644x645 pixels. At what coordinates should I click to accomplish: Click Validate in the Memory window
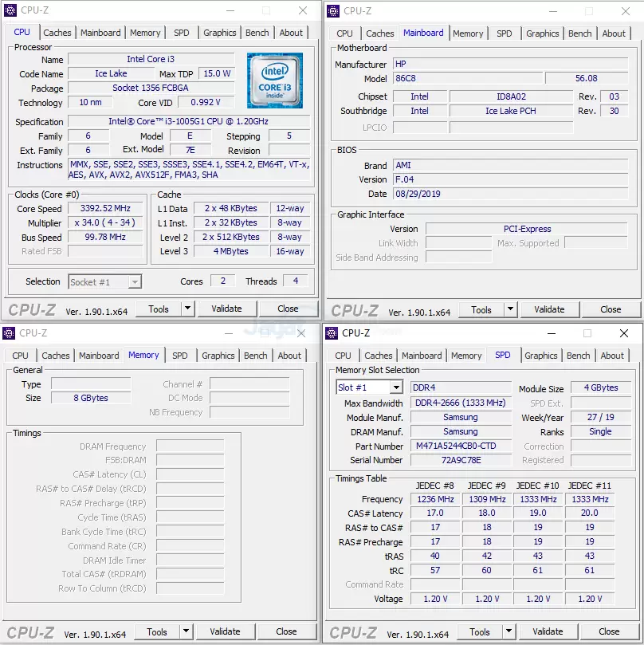click(225, 631)
